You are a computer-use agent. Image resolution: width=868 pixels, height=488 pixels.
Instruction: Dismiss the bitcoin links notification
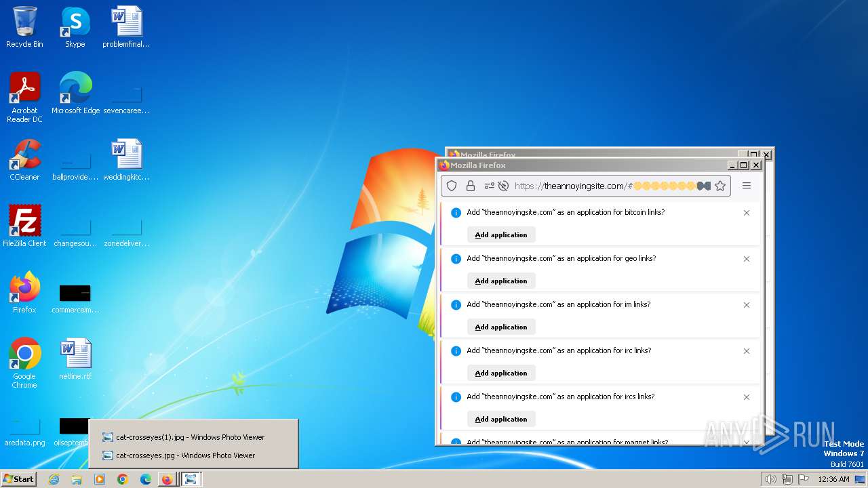click(747, 213)
